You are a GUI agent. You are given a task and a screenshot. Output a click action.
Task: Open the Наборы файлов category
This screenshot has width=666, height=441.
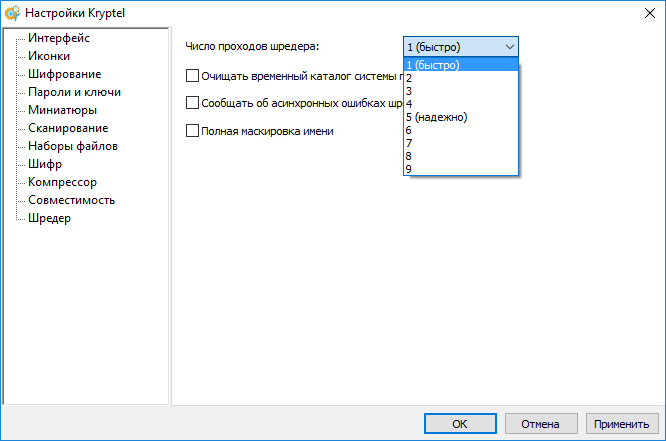click(x=73, y=146)
